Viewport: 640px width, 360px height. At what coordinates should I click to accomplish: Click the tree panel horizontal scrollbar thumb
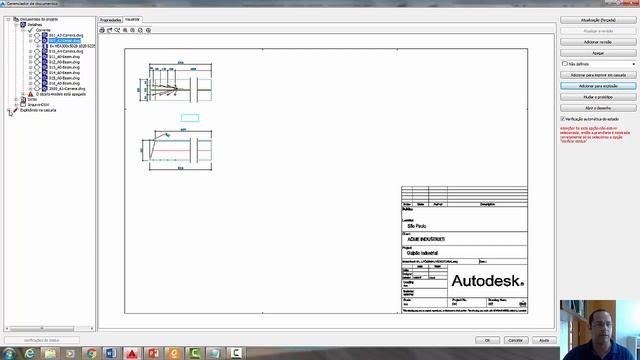42,328
